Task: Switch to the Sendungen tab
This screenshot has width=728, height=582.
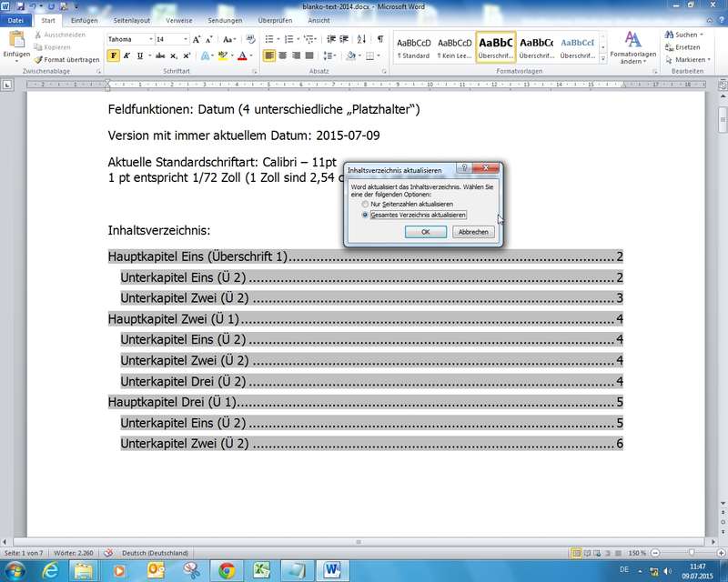Action: pyautogui.click(x=225, y=20)
